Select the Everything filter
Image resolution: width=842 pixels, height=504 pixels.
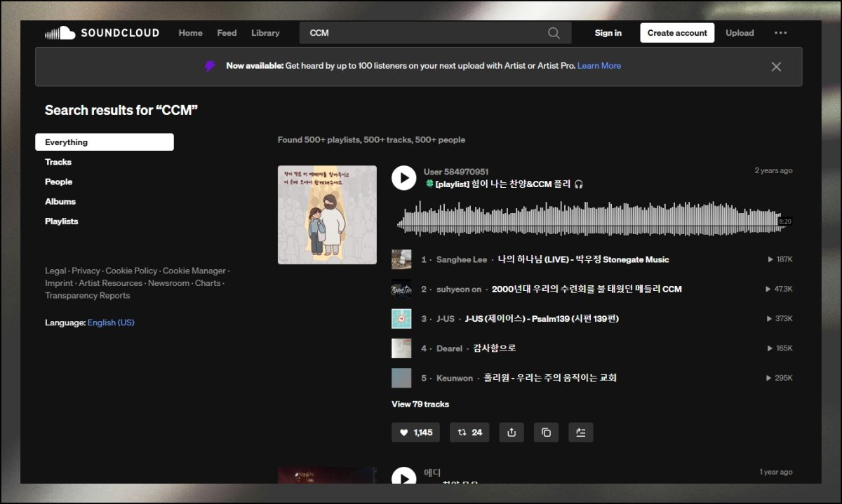coord(105,142)
